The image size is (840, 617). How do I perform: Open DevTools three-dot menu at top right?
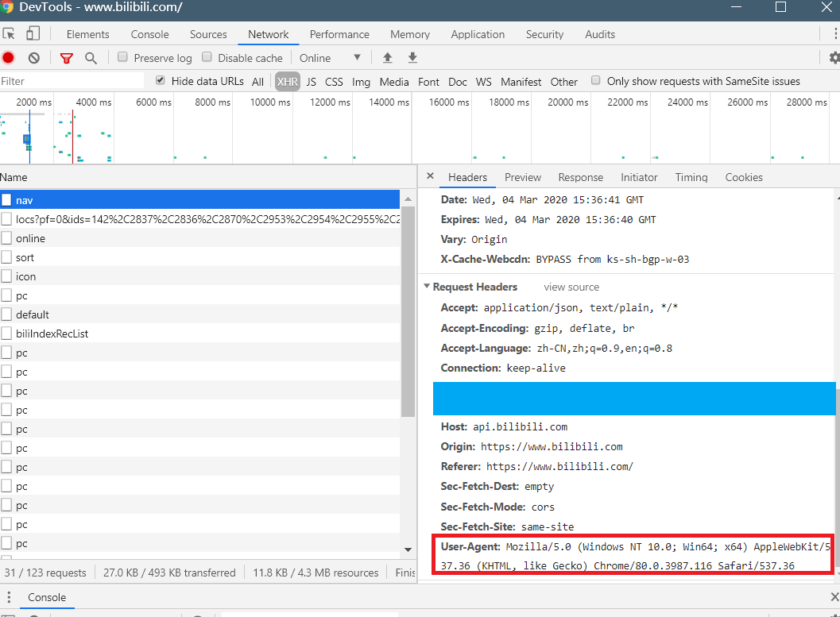[x=835, y=33]
